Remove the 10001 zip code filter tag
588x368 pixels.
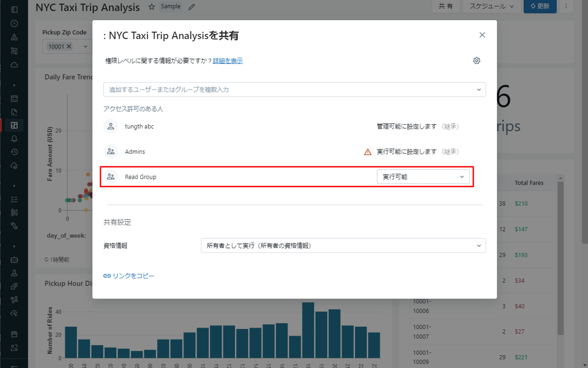69,46
